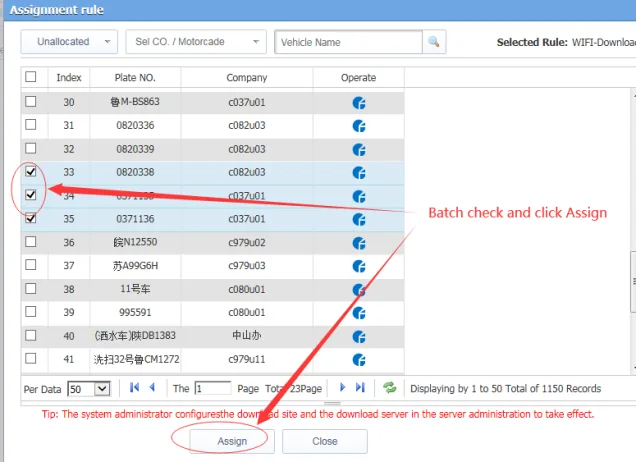Click operate icon for row 38
The height and width of the screenshot is (462, 636).
click(359, 290)
